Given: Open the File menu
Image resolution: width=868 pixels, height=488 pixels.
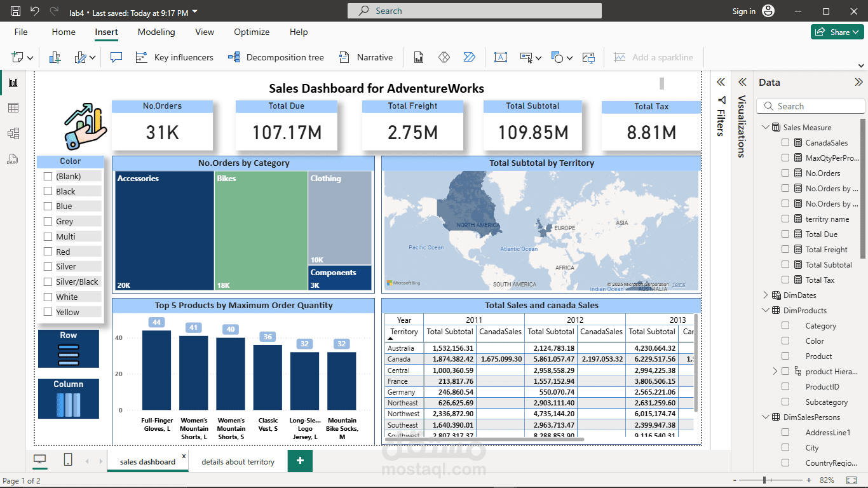Looking at the screenshot, I should click(21, 32).
